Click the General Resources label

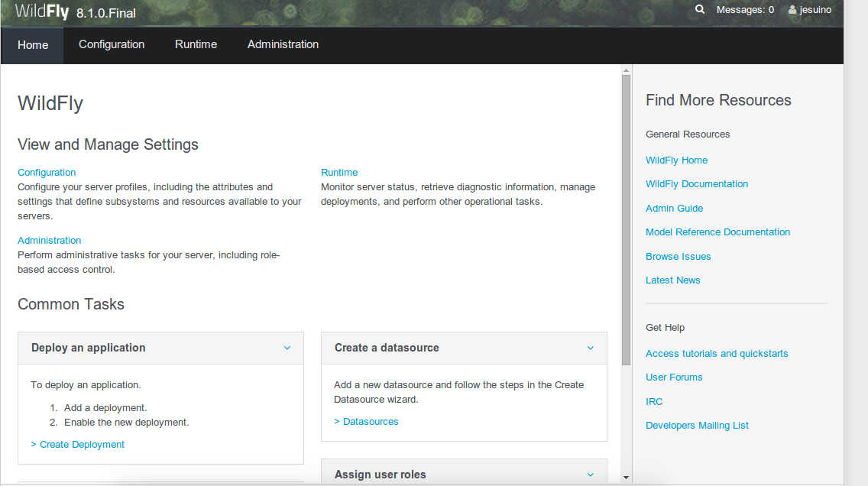click(x=688, y=134)
